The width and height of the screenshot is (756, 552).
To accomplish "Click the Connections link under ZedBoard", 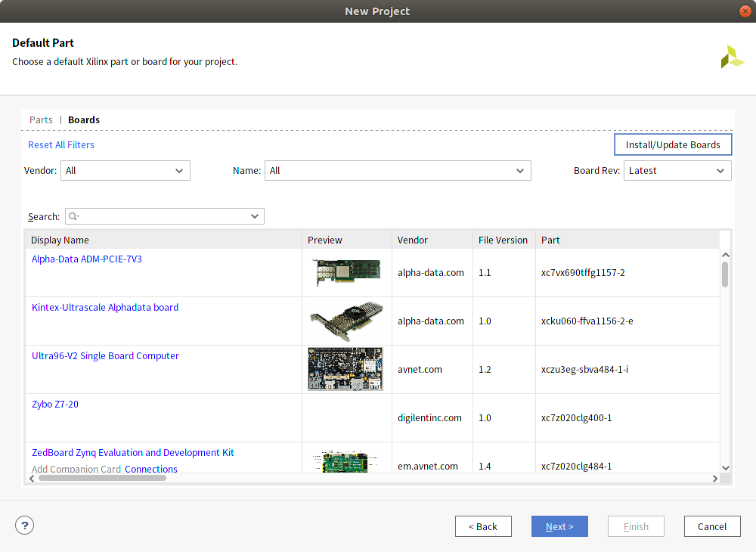I will click(151, 469).
